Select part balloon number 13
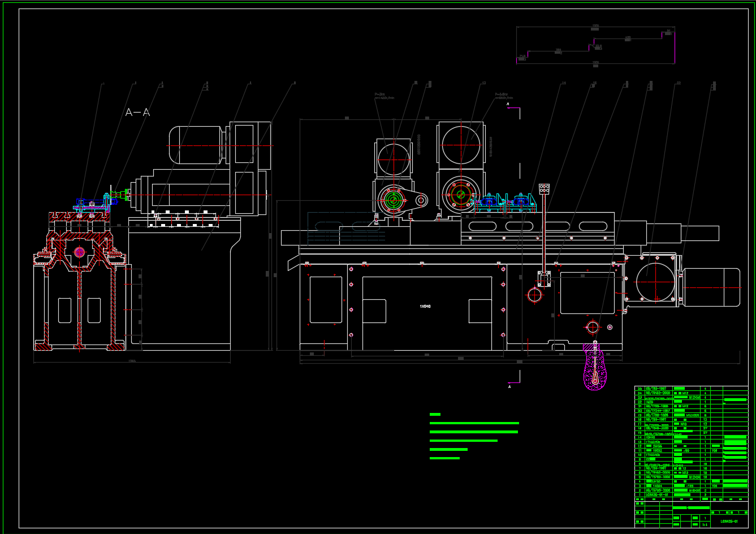This screenshot has height=534, width=756. coord(483,84)
